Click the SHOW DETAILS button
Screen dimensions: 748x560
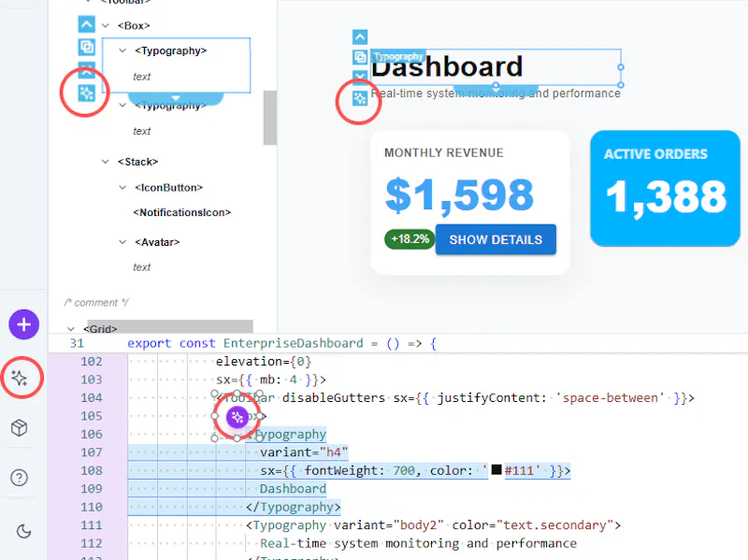click(x=496, y=239)
